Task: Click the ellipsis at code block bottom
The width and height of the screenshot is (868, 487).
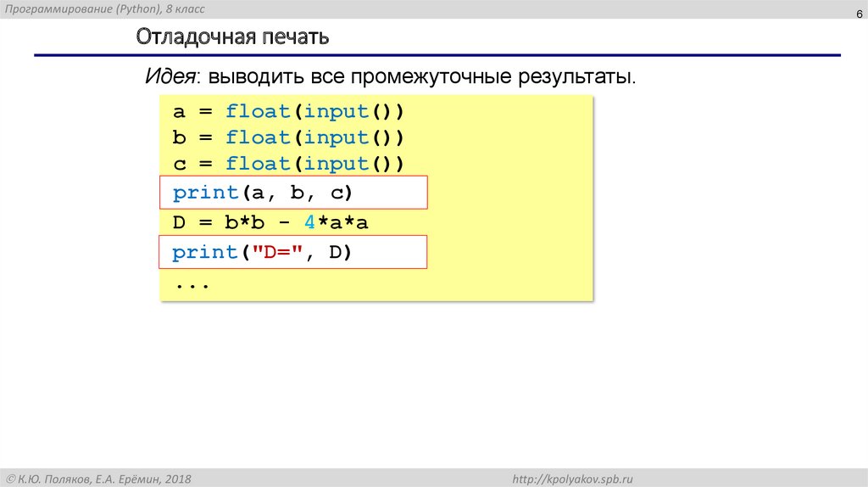Action: tap(192, 284)
